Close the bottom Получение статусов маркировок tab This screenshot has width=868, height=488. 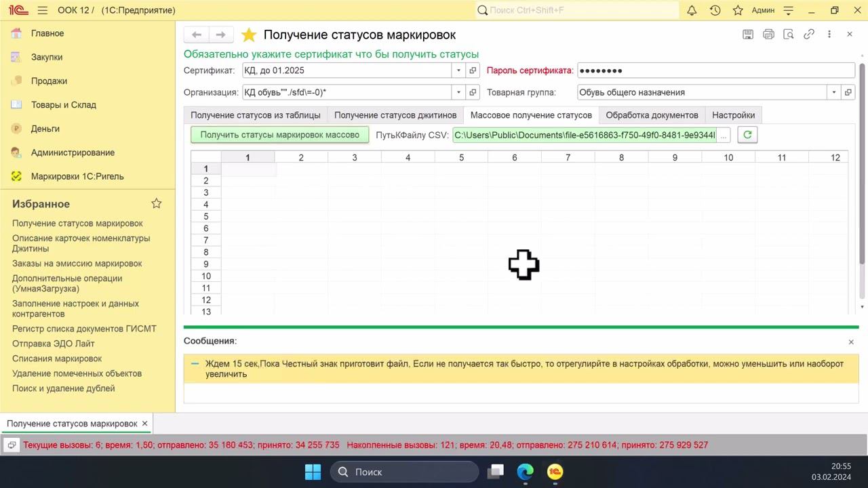click(144, 424)
